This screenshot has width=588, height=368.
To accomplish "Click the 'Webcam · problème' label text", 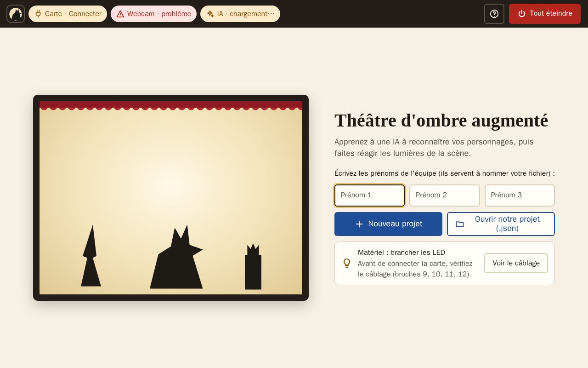I will (x=159, y=14).
